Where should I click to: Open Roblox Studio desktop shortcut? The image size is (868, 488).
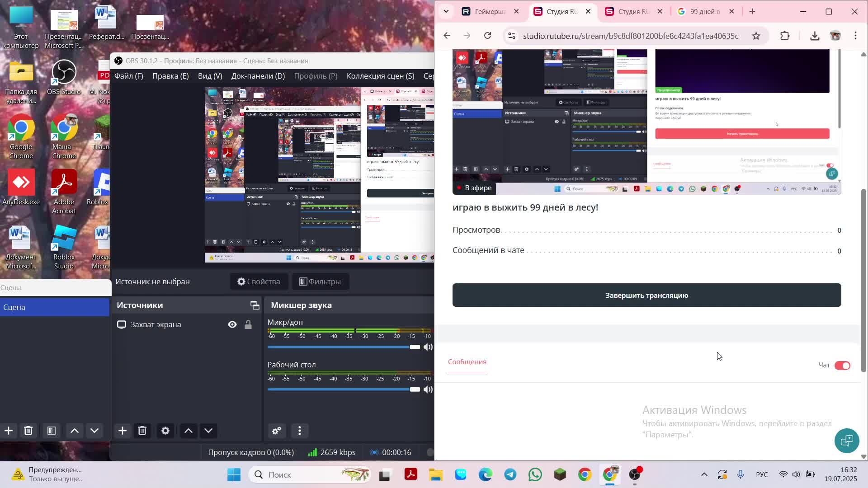coord(64,247)
